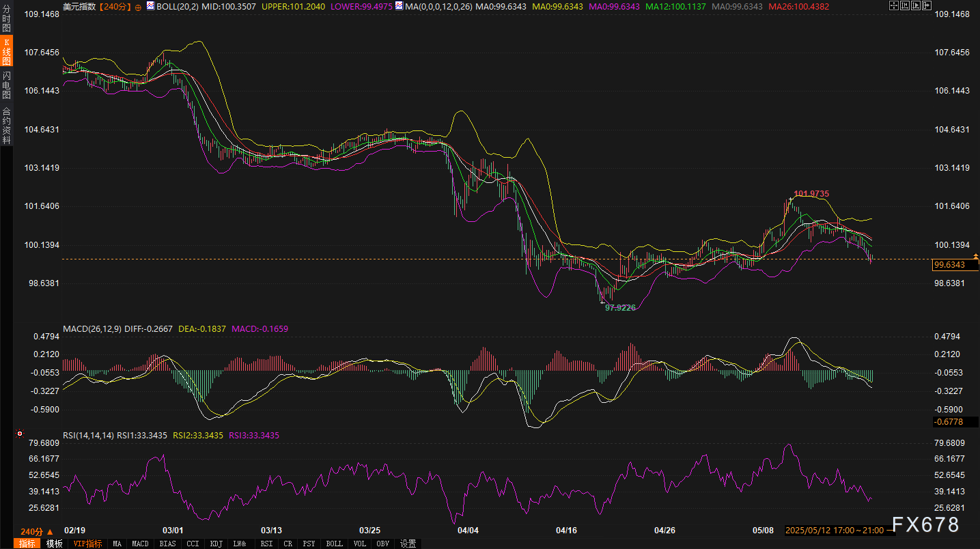The image size is (980, 549).
Task: Open 合约资料 in the left sidebar
Action: pos(6,126)
